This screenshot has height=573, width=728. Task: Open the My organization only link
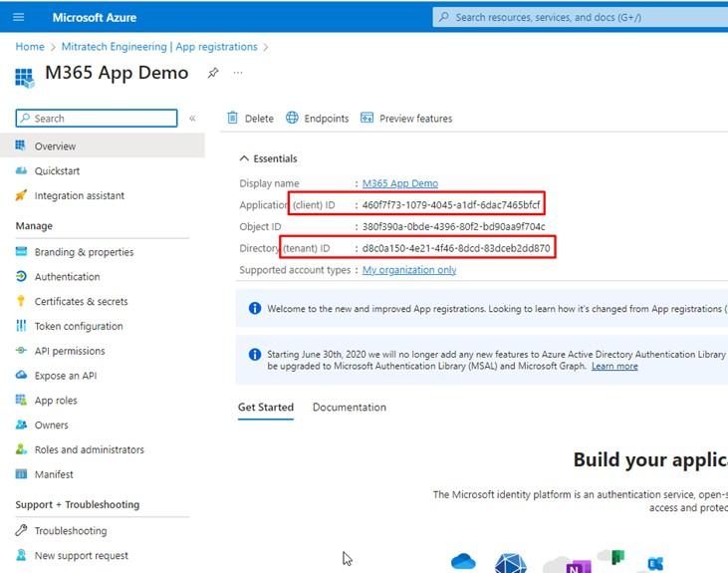[x=409, y=270]
